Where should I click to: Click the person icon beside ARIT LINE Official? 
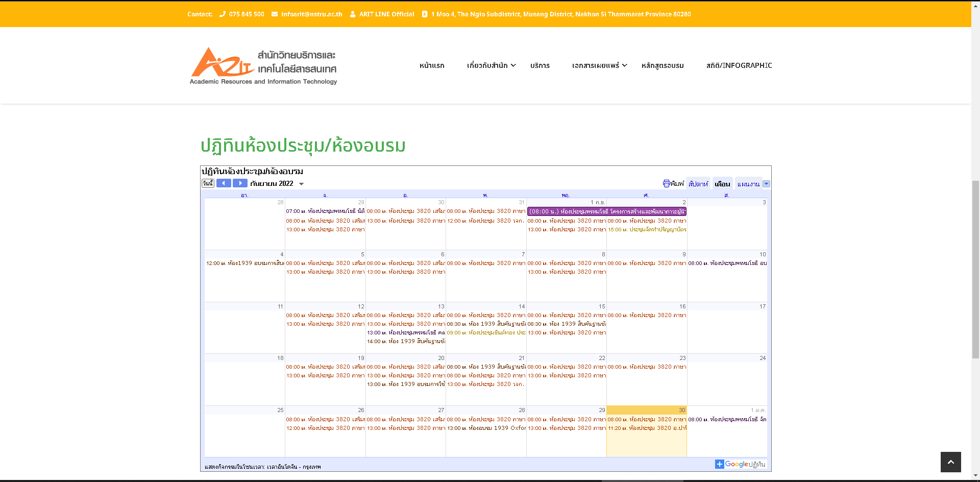(x=353, y=14)
